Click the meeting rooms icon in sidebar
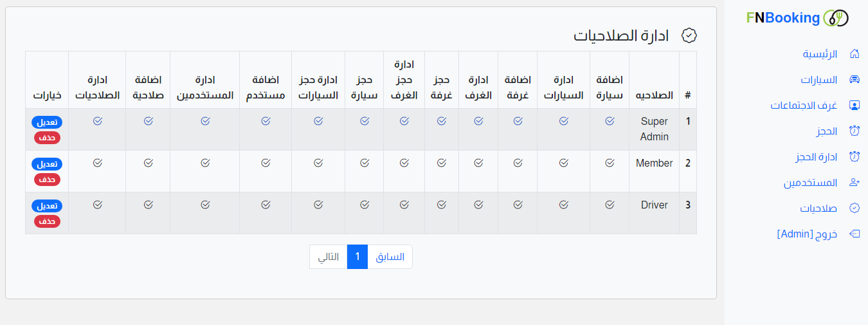868x325 pixels. (x=854, y=106)
